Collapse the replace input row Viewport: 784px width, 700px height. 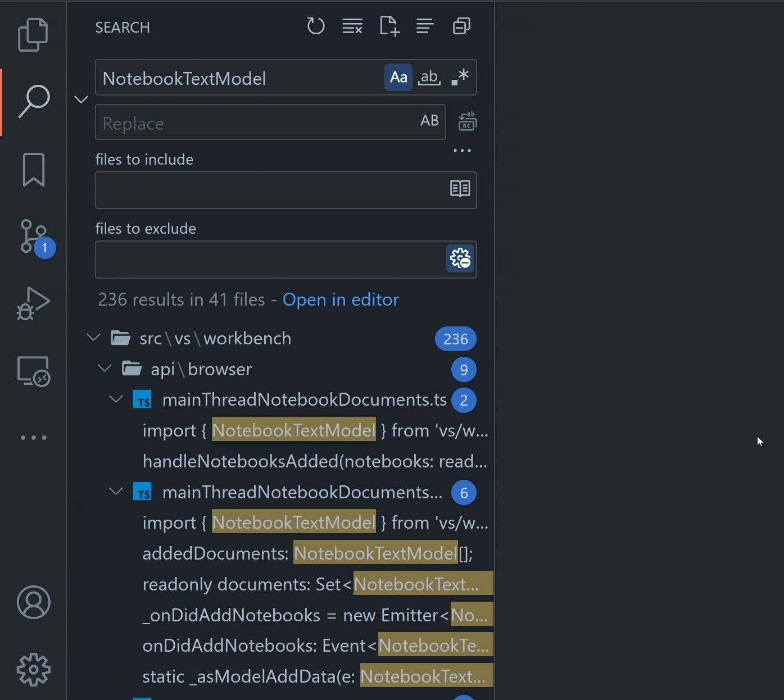(x=81, y=99)
